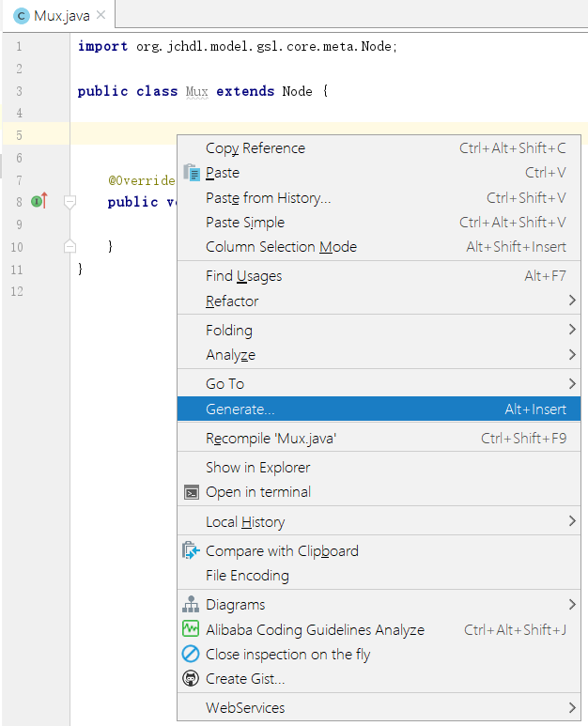The image size is (588, 726).
Task: Close the Mux.java editor tab
Action: point(101,15)
